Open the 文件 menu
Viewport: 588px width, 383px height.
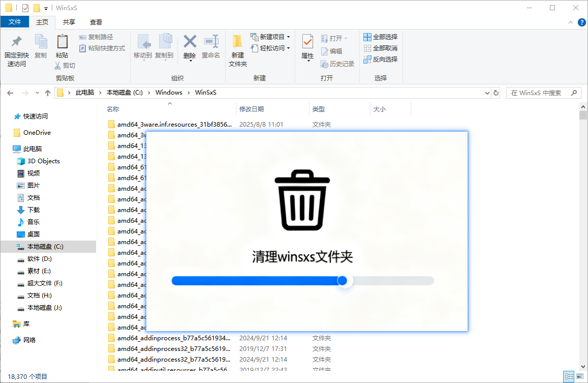pyautogui.click(x=15, y=22)
